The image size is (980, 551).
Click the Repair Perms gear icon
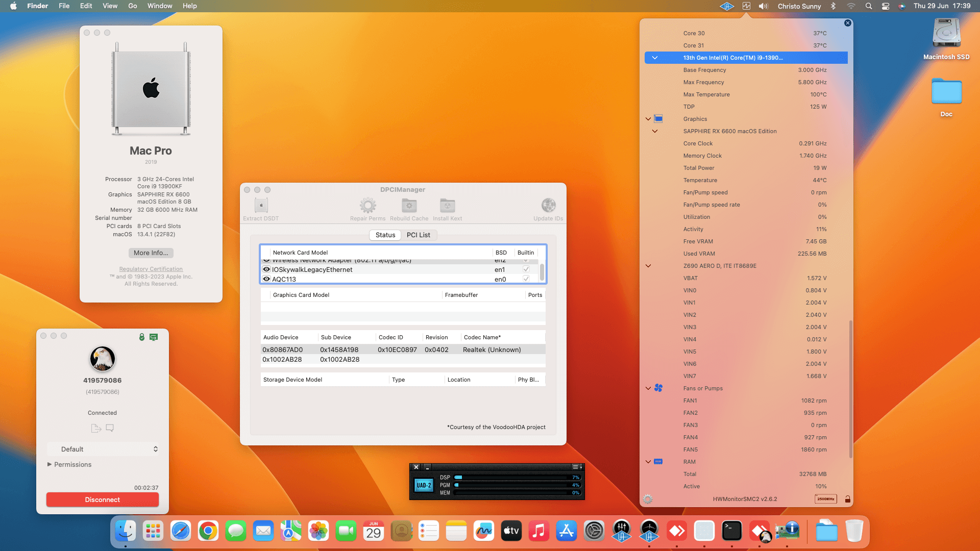coord(368,205)
